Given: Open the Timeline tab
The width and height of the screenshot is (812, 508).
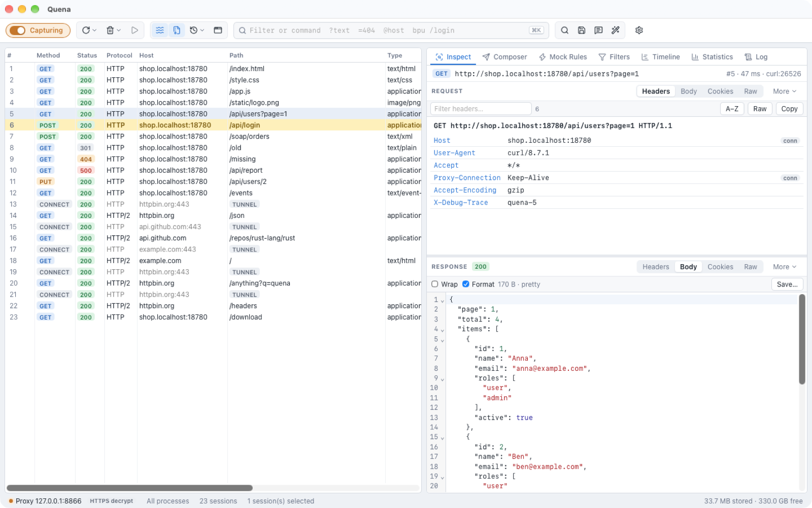Looking at the screenshot, I should (x=660, y=57).
